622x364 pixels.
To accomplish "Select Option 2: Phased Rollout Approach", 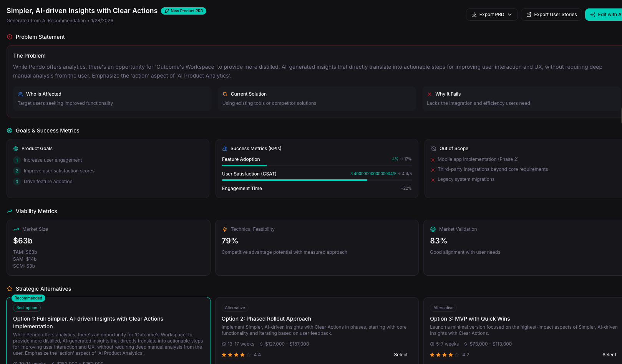I will click(x=401, y=355).
